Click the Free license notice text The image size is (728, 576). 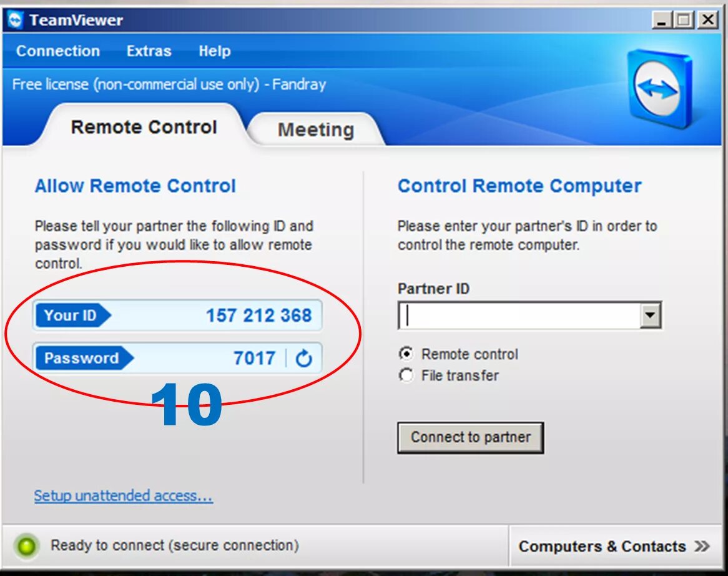click(x=169, y=84)
